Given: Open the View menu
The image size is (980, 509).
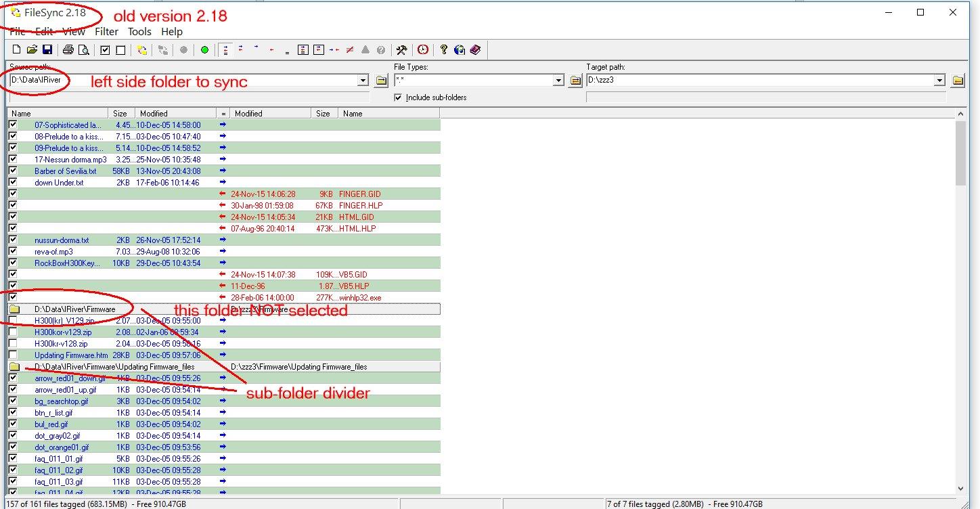Looking at the screenshot, I should click(x=74, y=31).
